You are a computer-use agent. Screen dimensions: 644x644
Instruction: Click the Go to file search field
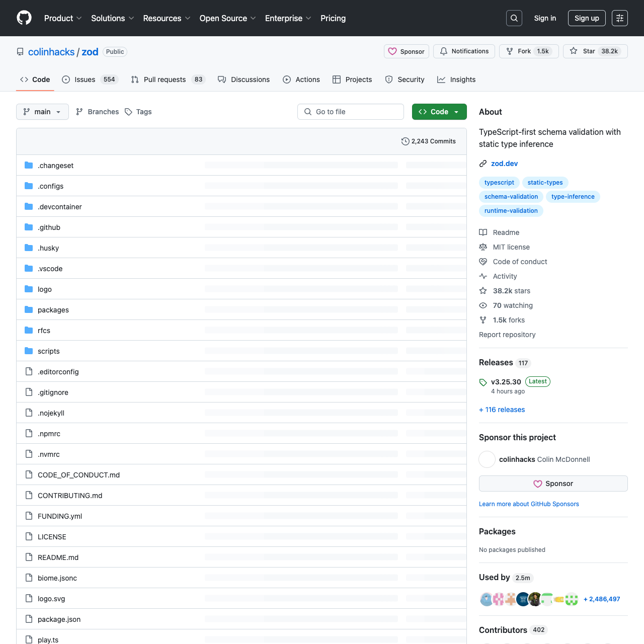click(x=351, y=112)
